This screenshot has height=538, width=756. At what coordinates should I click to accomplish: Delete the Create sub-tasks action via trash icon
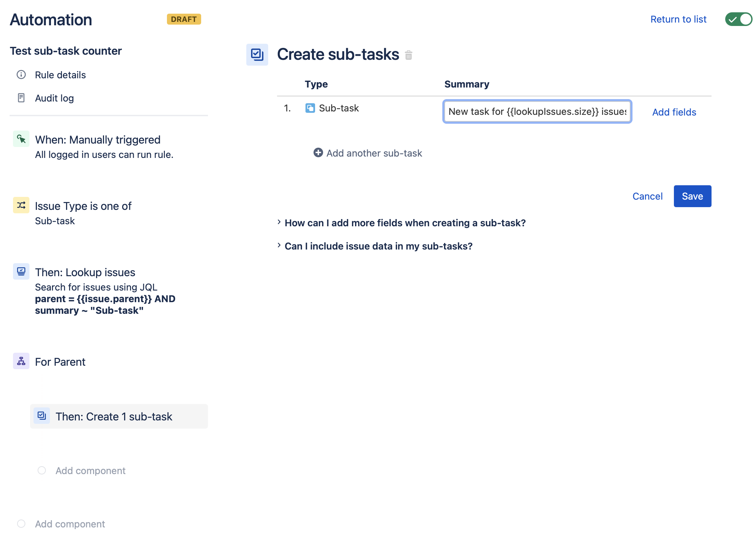click(408, 55)
